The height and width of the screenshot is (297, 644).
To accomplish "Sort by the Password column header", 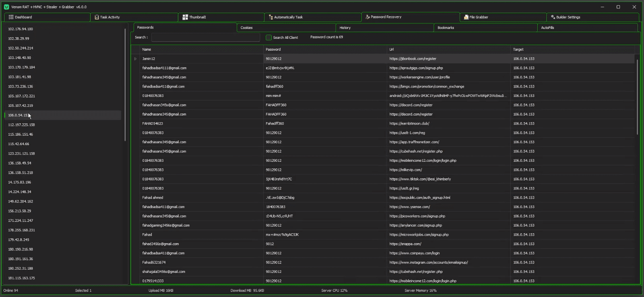I will pos(325,49).
